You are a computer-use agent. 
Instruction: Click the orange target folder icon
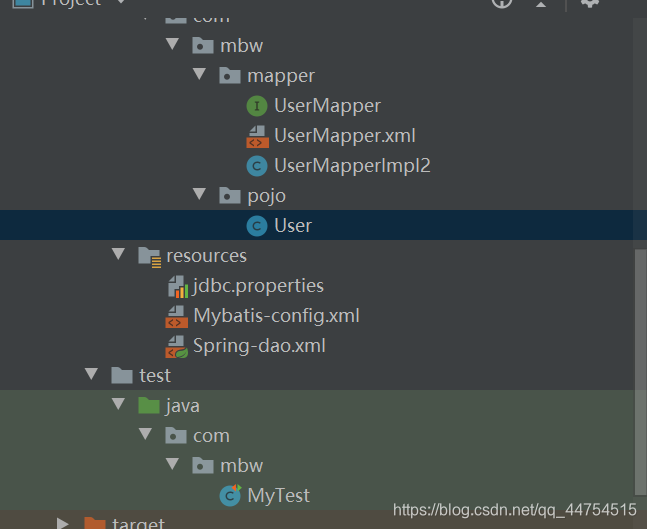click(x=94, y=523)
